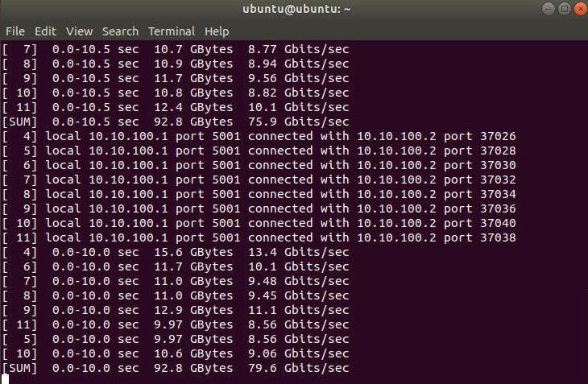
Task: Open the Edit menu
Action: 45,31
